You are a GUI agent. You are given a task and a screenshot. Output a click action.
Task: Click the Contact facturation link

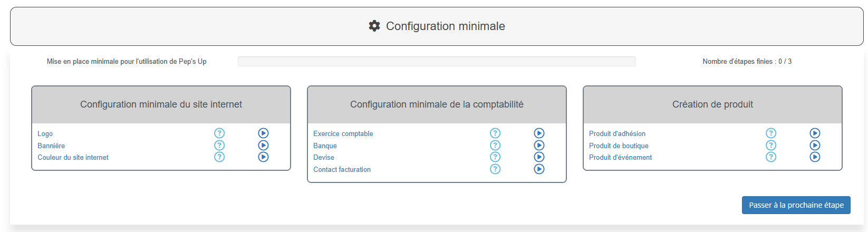(342, 170)
